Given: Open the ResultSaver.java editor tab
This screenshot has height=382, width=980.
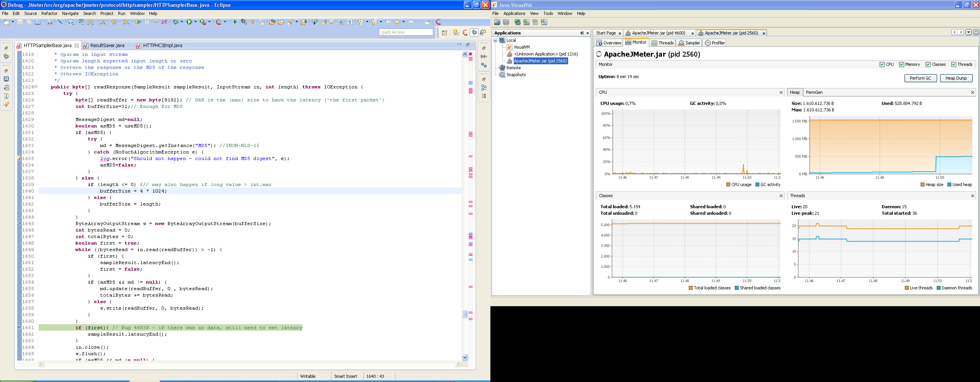Looking at the screenshot, I should click(107, 45).
